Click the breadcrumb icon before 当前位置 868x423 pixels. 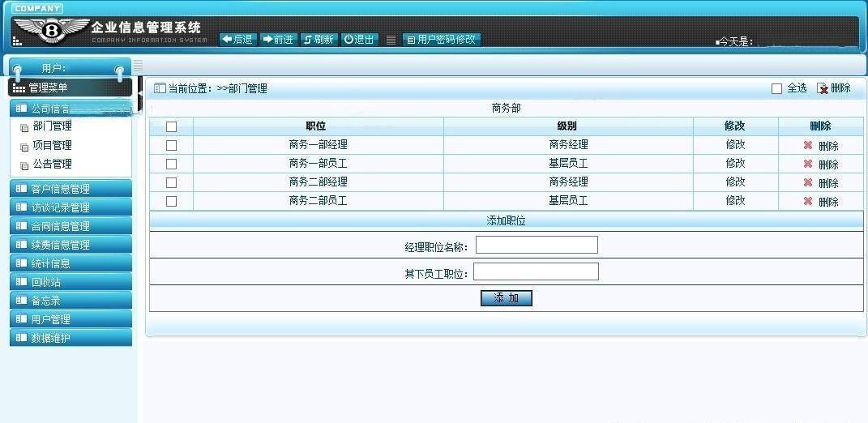point(160,88)
